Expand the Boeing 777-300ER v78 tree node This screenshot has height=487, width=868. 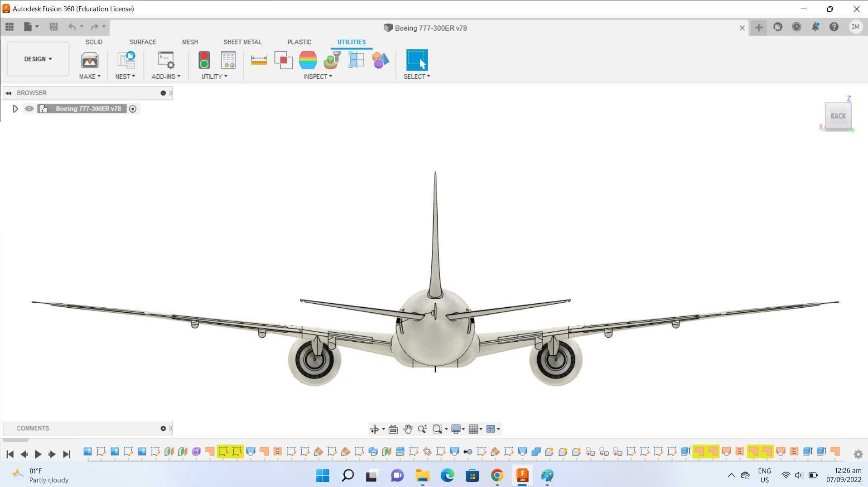pos(15,109)
